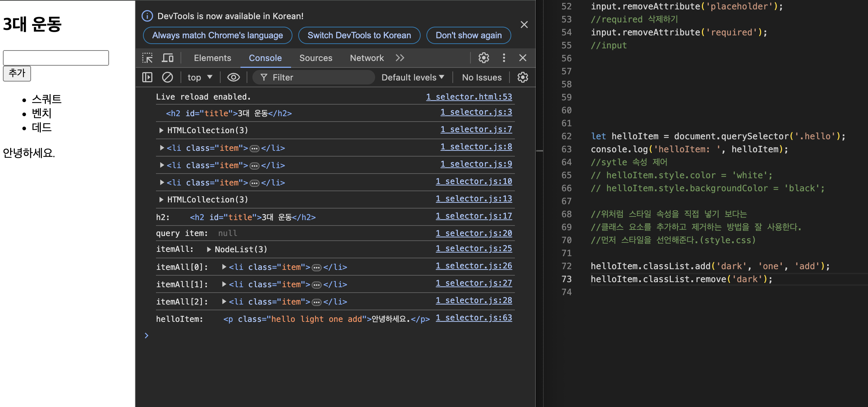This screenshot has height=407, width=868.
Task: Show the console sidebar panel icon
Action: click(x=147, y=77)
